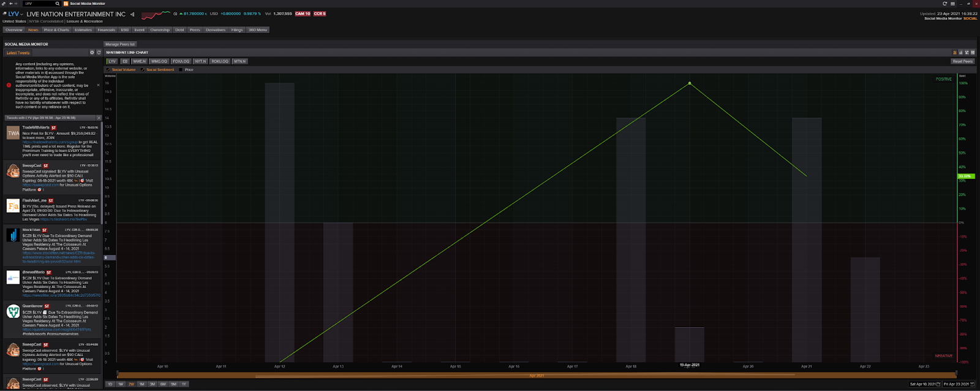Click share icon beside Live Nation name
Viewport: 980px width, 391px height.
point(132,14)
